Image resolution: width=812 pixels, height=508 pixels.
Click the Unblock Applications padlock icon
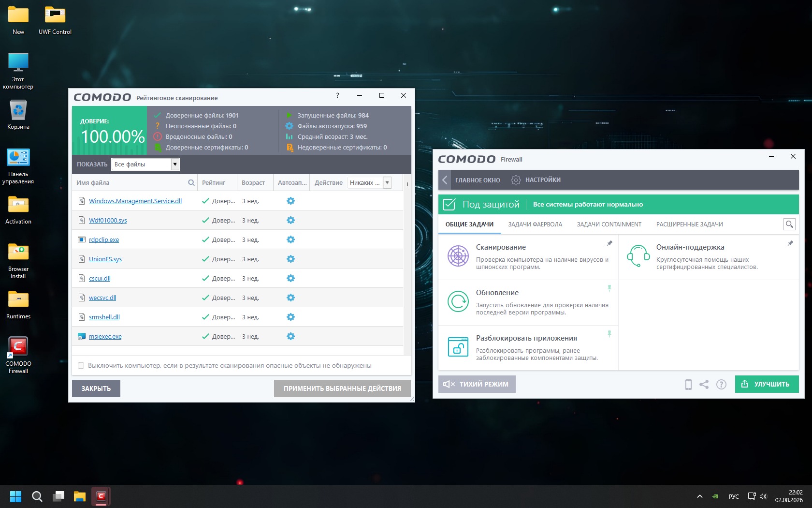click(458, 347)
